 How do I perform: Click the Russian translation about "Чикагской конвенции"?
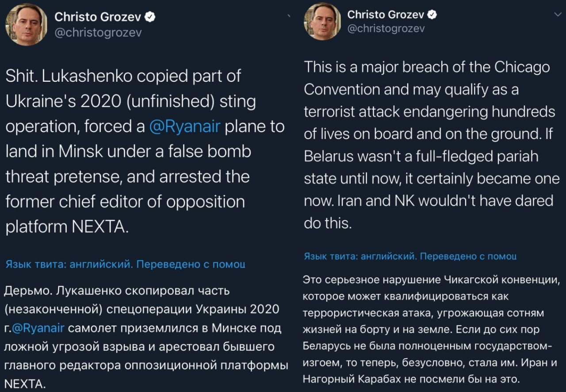pyautogui.click(x=432, y=329)
